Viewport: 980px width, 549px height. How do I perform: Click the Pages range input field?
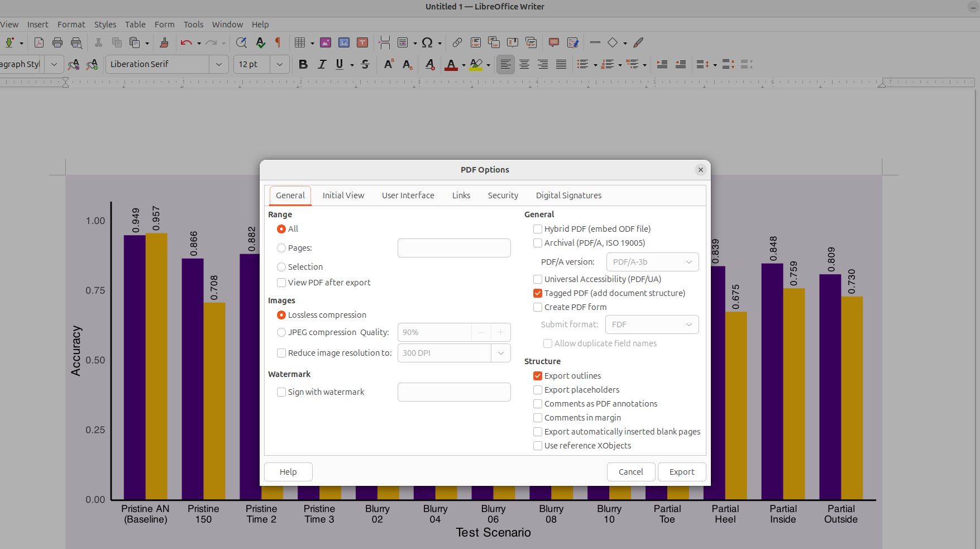[454, 248]
